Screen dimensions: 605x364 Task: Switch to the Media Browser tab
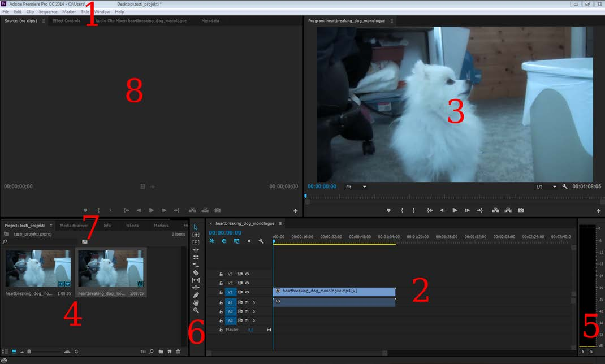(74, 225)
